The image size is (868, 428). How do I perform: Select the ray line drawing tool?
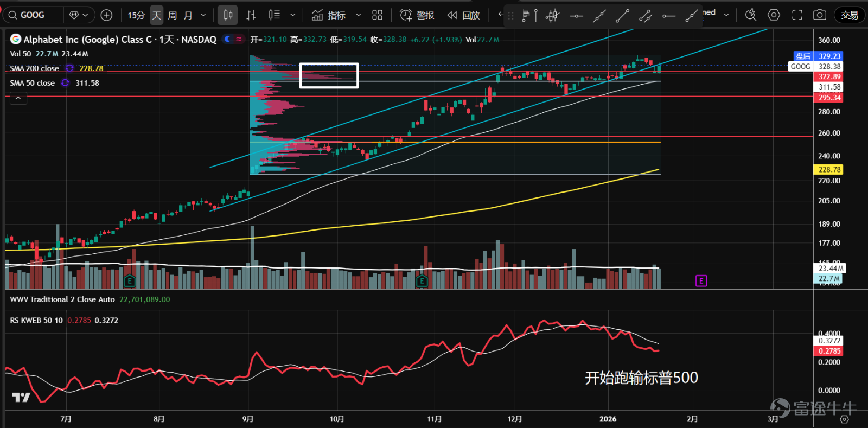click(692, 16)
